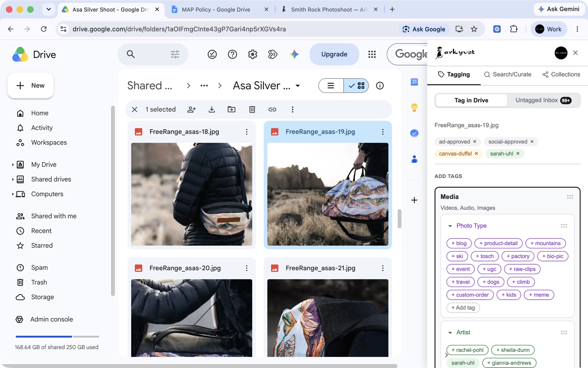Remove the canvas-duffel tag
The image size is (588, 368).
[476, 153]
